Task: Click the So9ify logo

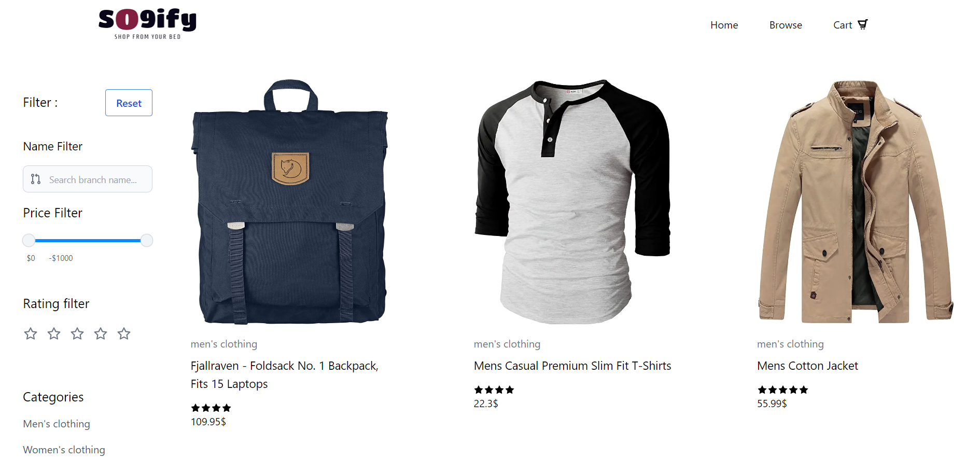Action: point(147,24)
